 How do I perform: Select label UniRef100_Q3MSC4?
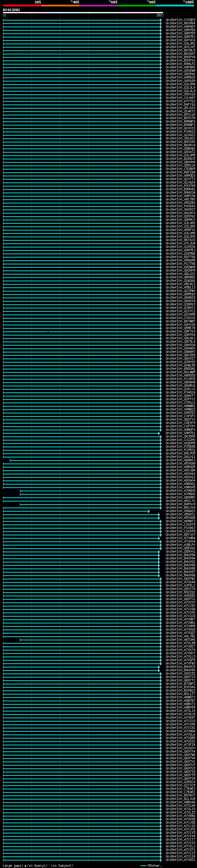pyautogui.click(x=180, y=782)
